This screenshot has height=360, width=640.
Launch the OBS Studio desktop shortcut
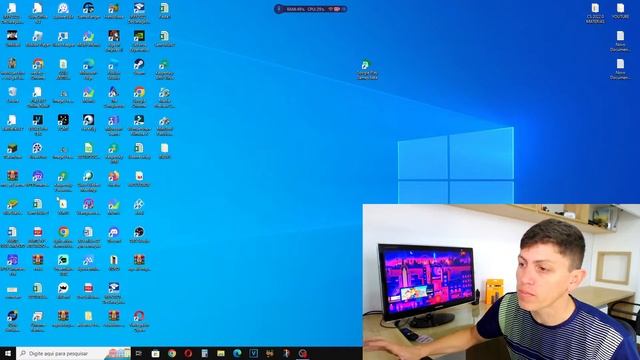[x=139, y=234]
